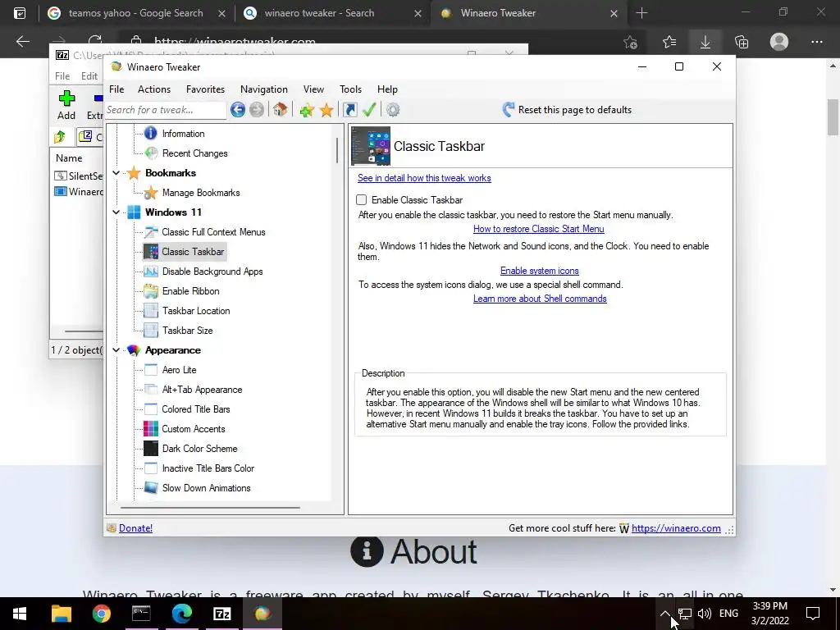Screen dimensions: 840x630
Task: Click 'See in detail how this tweak works'
Action: (x=424, y=178)
